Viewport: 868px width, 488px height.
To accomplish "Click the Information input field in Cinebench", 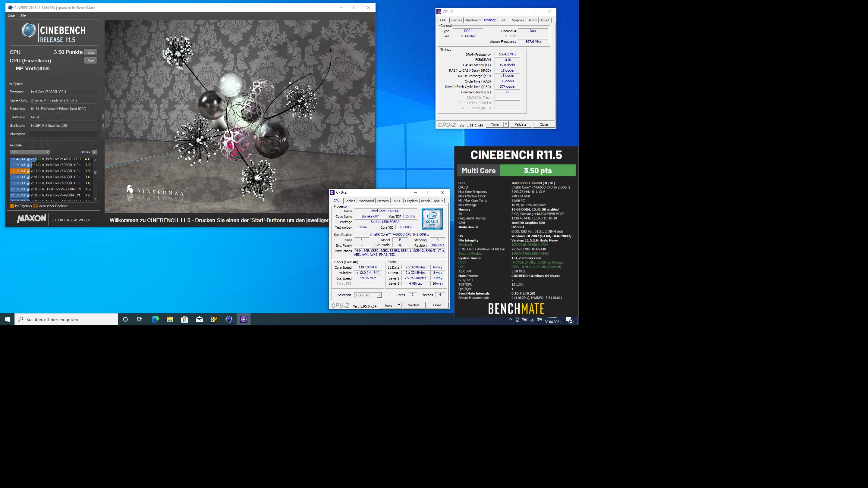I will pyautogui.click(x=63, y=134).
